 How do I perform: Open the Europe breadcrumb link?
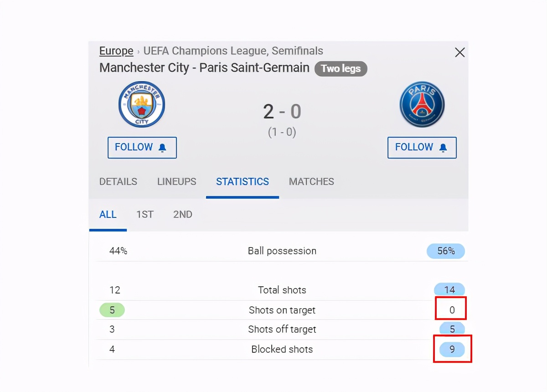[x=116, y=51]
